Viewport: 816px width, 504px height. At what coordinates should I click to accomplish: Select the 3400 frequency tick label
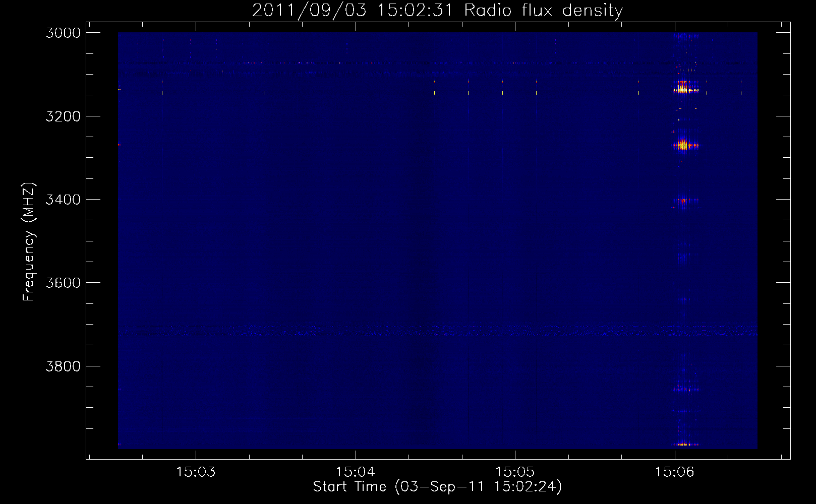tap(63, 200)
